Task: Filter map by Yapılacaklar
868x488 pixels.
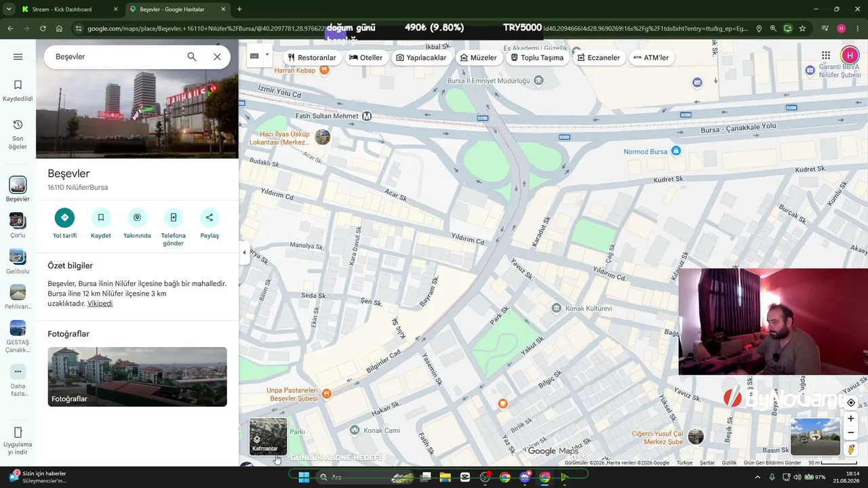Action: point(421,58)
